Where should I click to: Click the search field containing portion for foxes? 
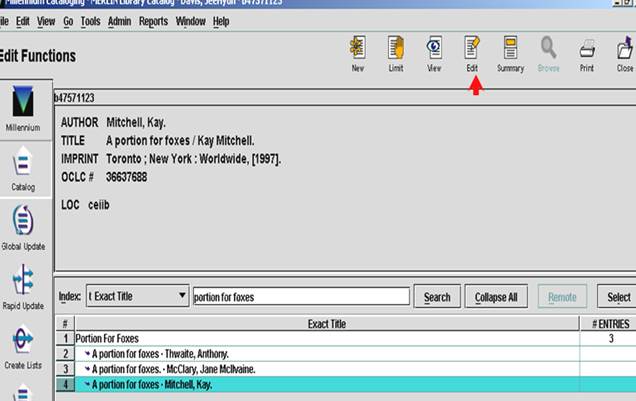pyautogui.click(x=300, y=297)
